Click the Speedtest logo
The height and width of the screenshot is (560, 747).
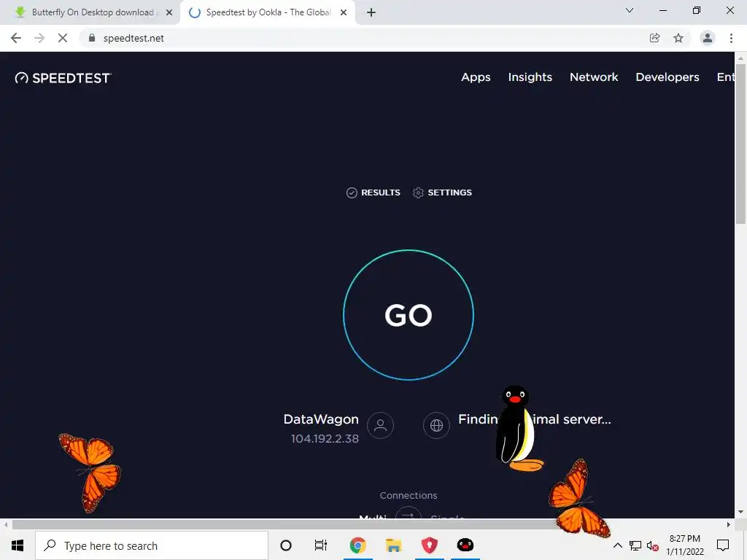(63, 78)
